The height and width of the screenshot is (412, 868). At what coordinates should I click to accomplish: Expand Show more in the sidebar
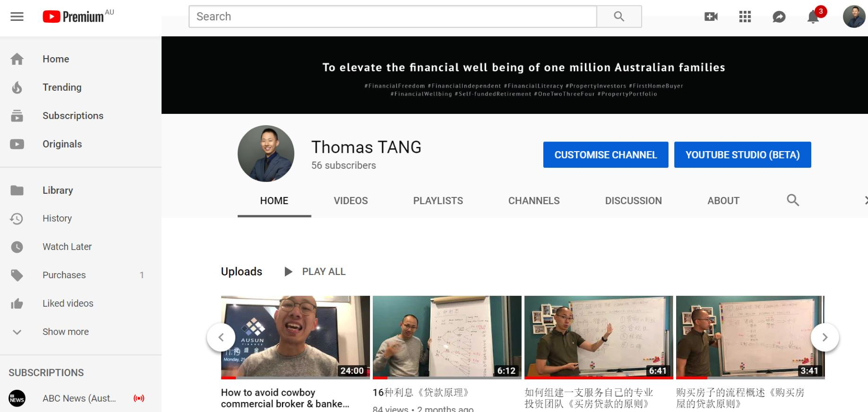[x=65, y=332]
